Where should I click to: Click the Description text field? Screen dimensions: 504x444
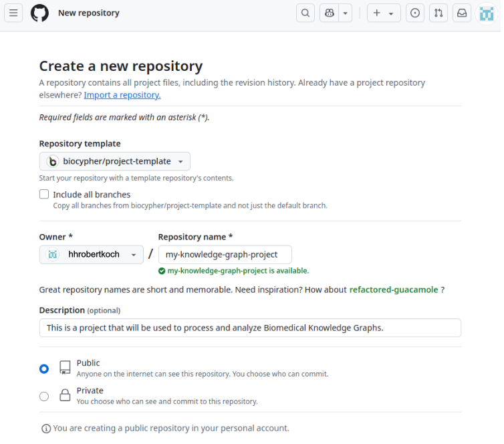point(250,328)
